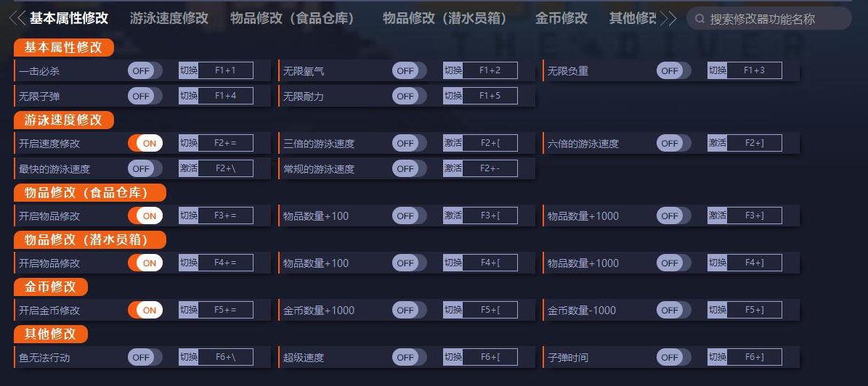Enable 无限负重 toggle
868x386 pixels.
point(674,70)
